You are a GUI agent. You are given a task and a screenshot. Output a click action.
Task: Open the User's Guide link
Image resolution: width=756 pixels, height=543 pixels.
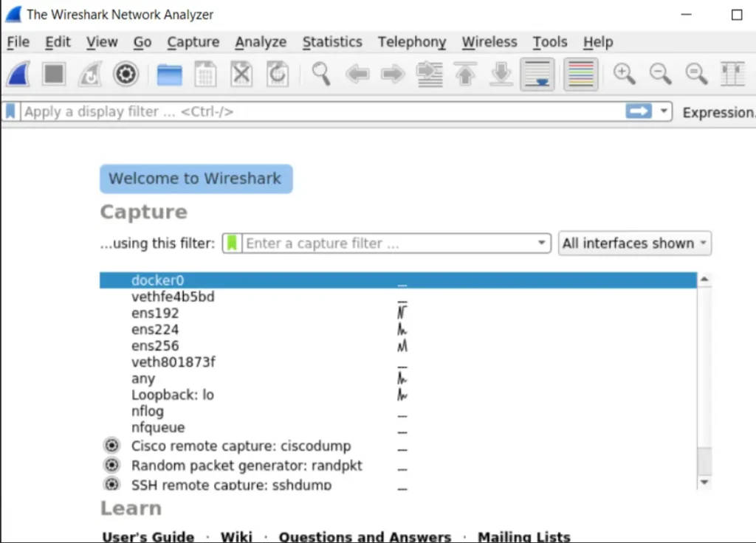pos(148,537)
